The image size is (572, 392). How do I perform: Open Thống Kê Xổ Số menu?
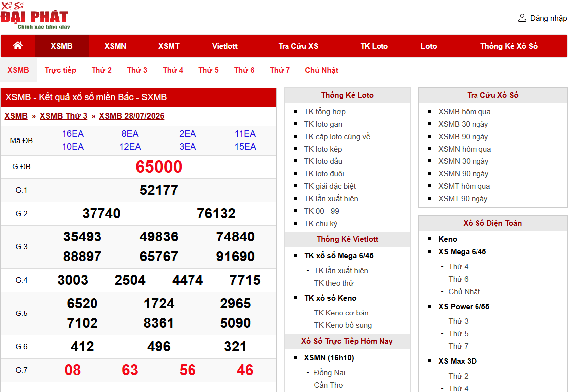point(509,46)
